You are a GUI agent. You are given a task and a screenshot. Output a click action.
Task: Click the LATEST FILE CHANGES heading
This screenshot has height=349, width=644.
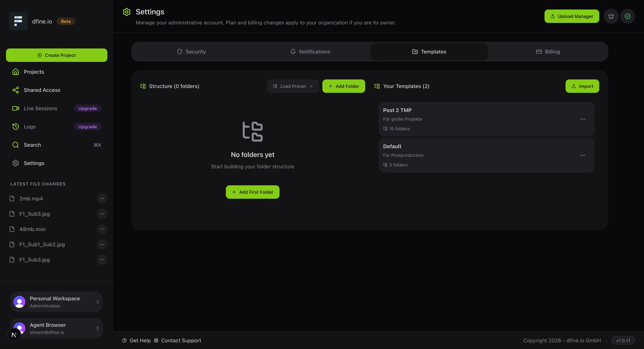[x=38, y=184]
